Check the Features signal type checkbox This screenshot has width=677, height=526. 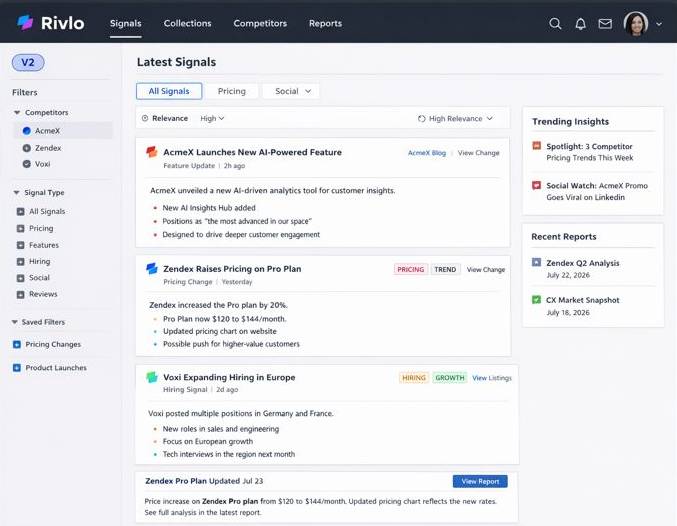tap(20, 245)
